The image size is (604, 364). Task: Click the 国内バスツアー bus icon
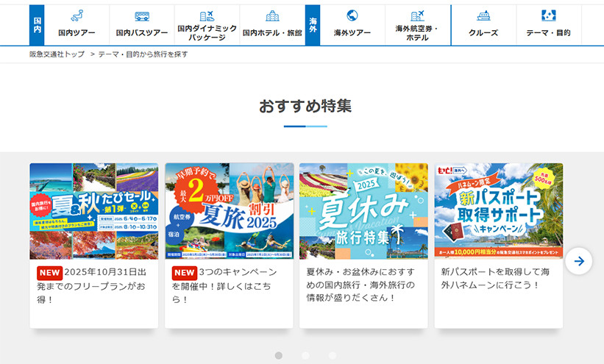[x=142, y=15]
